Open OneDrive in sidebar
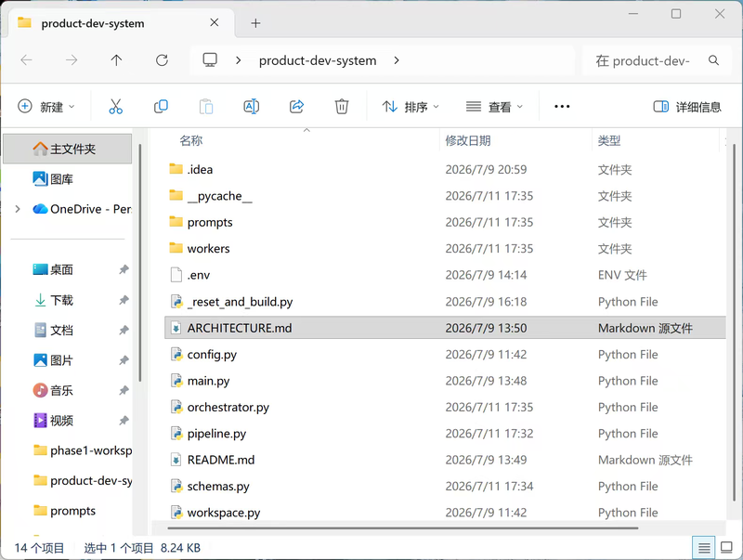743x560 pixels. coord(82,209)
